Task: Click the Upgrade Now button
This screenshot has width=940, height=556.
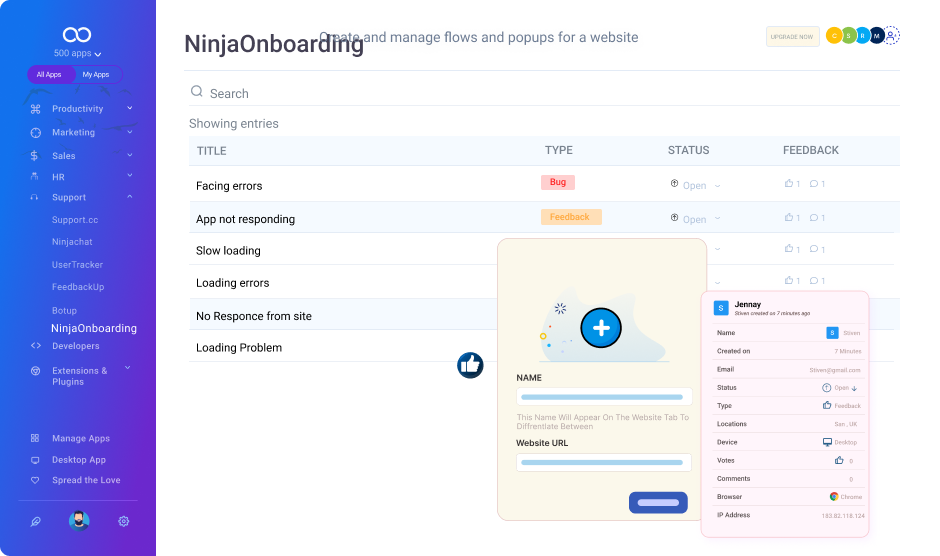Action: [792, 36]
